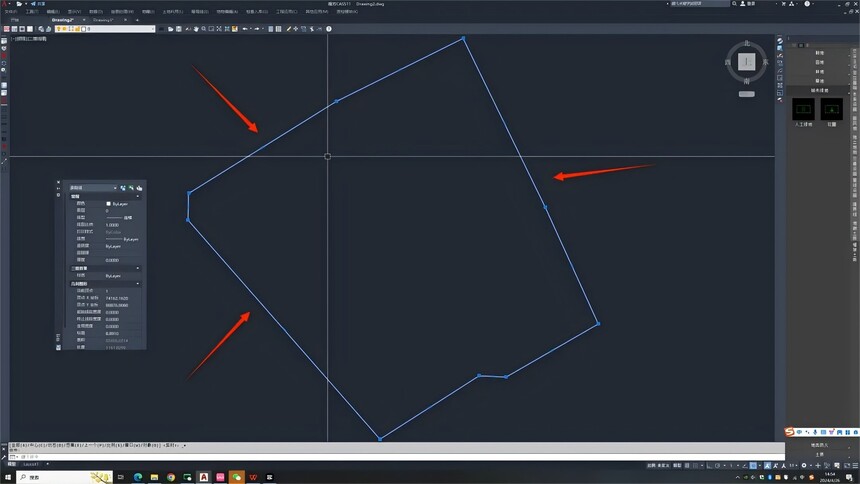This screenshot has width=860, height=484.
Task: Click the command line input field
Action: click(x=398, y=457)
